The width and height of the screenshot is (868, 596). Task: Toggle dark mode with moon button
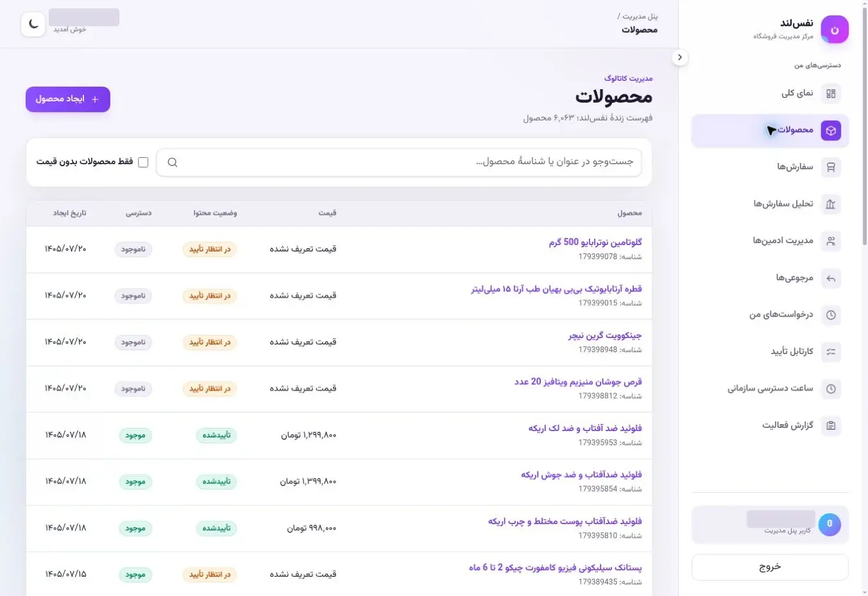point(33,24)
